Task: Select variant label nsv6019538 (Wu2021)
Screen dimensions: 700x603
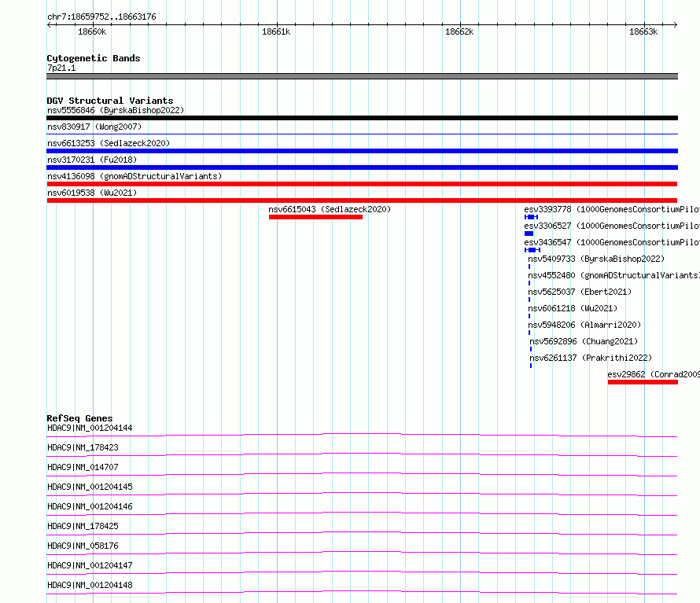Action: (x=92, y=193)
